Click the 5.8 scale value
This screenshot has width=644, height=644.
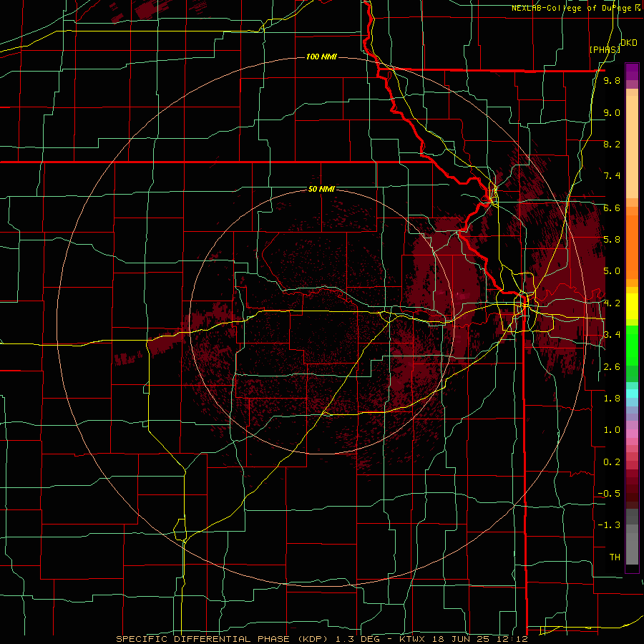point(612,240)
